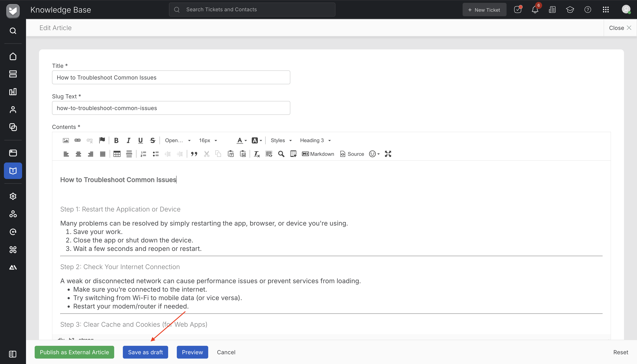Screen dimensions: 637x364
Task: Insert a table
Action: 117,154
